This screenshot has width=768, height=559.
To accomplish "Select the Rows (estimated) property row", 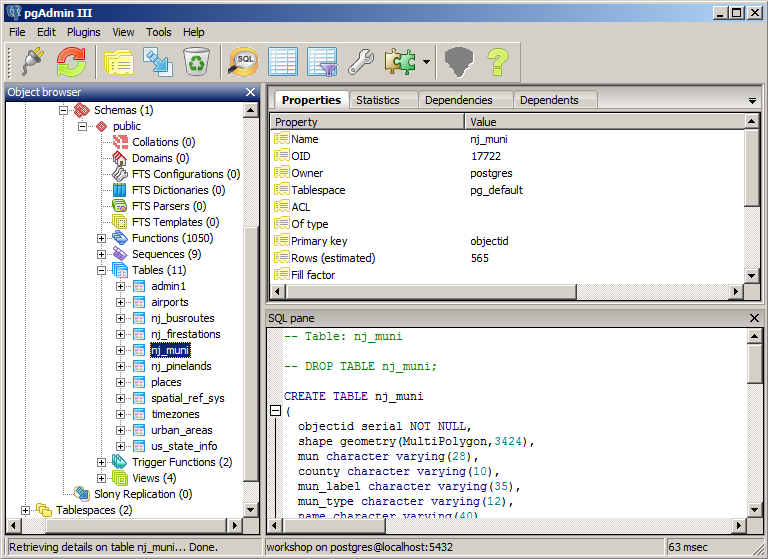I will 507,258.
